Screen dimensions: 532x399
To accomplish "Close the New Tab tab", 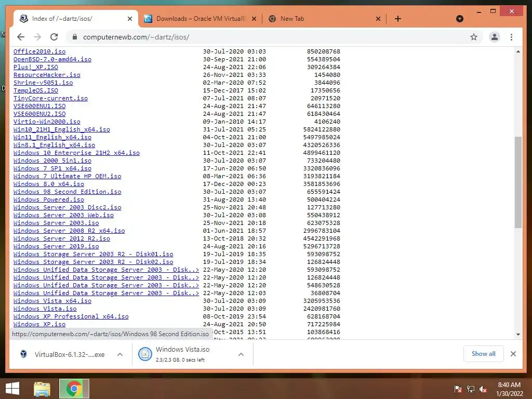I will click(x=378, y=19).
